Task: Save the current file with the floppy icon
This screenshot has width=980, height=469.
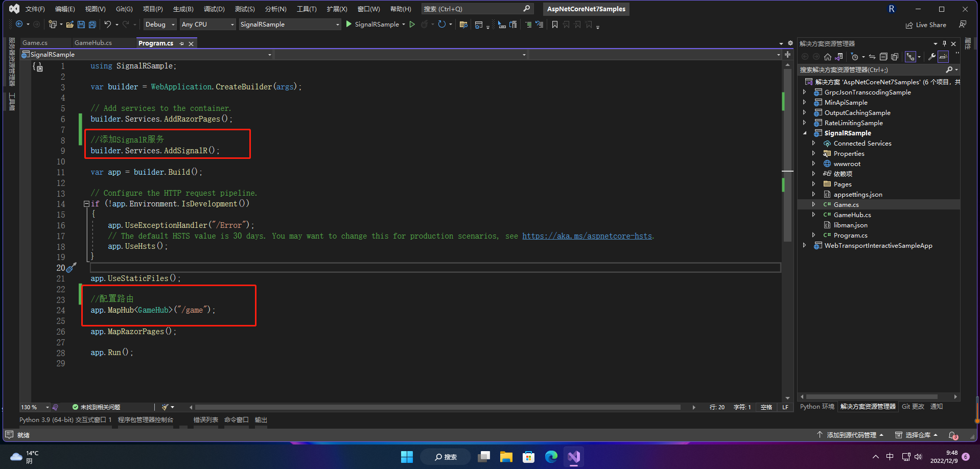Action: pos(82,24)
